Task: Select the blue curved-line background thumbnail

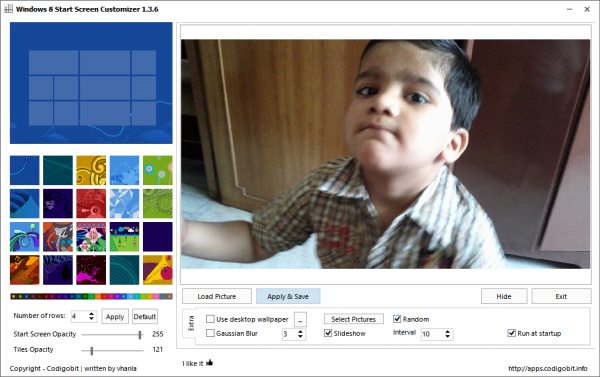Action: 24,170
